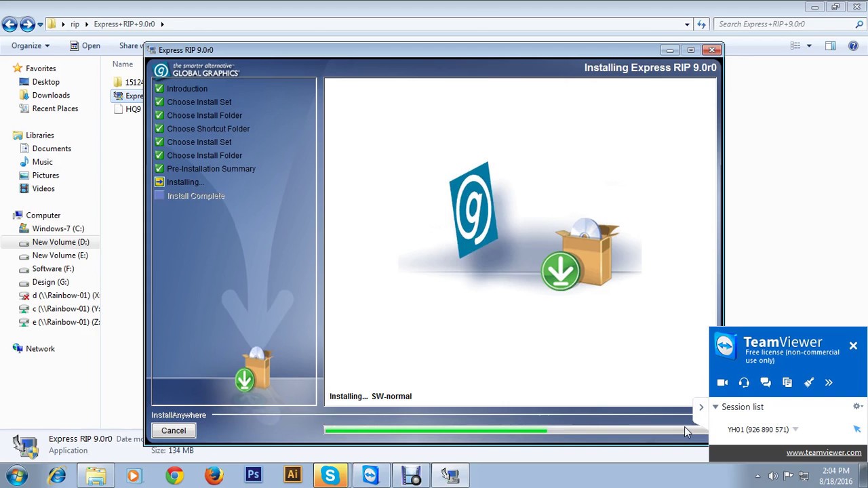The image size is (868, 488).
Task: Open Windows Media Player from the taskbar
Action: (x=133, y=476)
